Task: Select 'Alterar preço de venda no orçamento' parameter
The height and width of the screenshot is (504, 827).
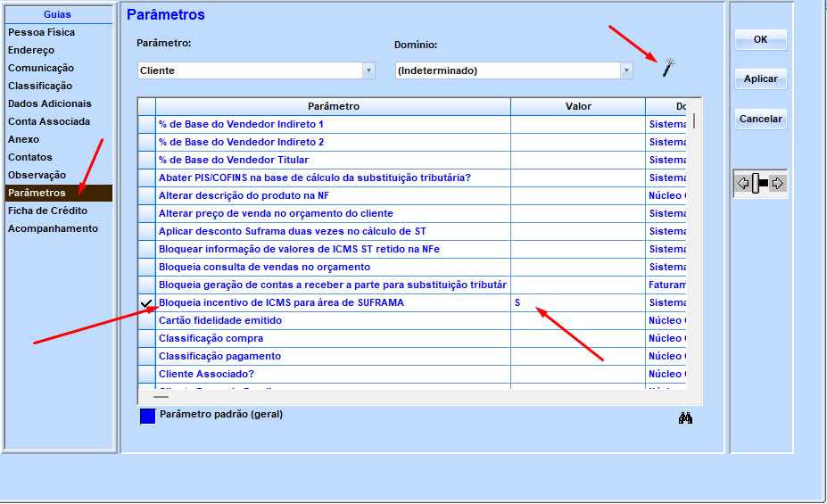Action: 334,214
